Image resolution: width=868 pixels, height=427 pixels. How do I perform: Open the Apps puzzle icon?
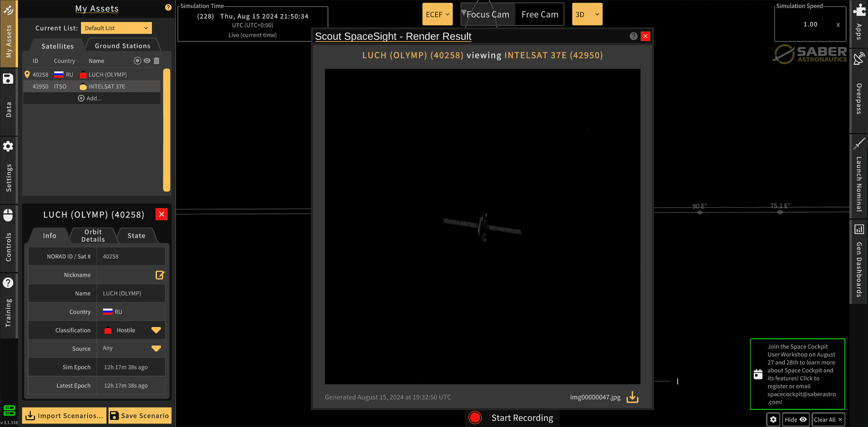(x=859, y=10)
